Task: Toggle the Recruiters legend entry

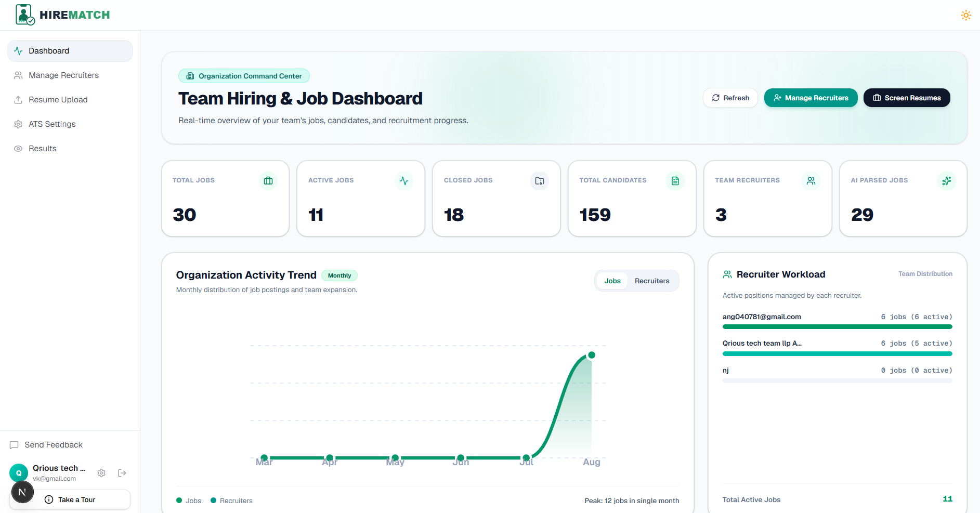Action: (231, 501)
